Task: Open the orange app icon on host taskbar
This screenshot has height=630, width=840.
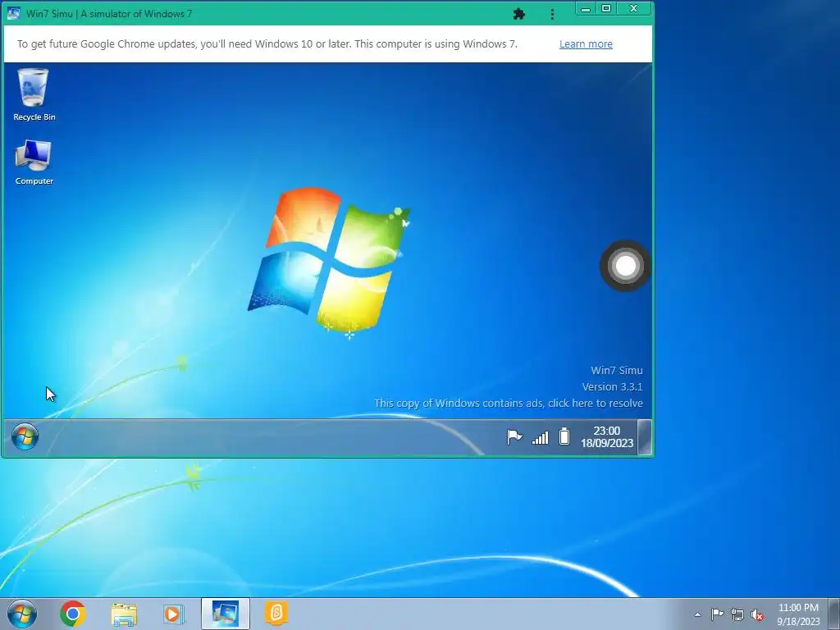Action: [x=276, y=614]
